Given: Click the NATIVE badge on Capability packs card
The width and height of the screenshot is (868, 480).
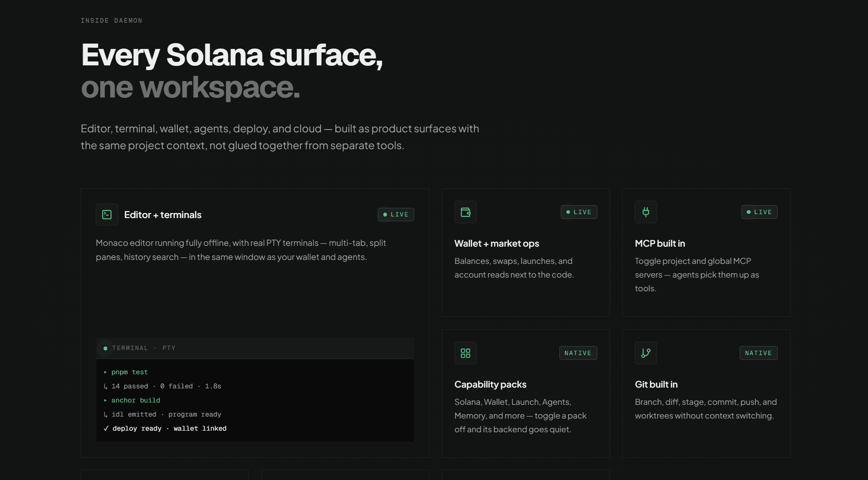Looking at the screenshot, I should point(578,353).
